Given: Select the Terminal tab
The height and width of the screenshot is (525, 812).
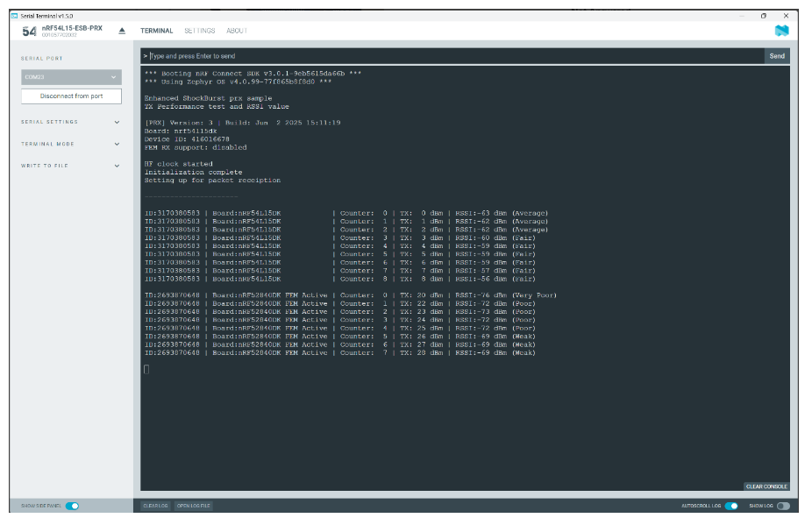Looking at the screenshot, I should pos(157,31).
